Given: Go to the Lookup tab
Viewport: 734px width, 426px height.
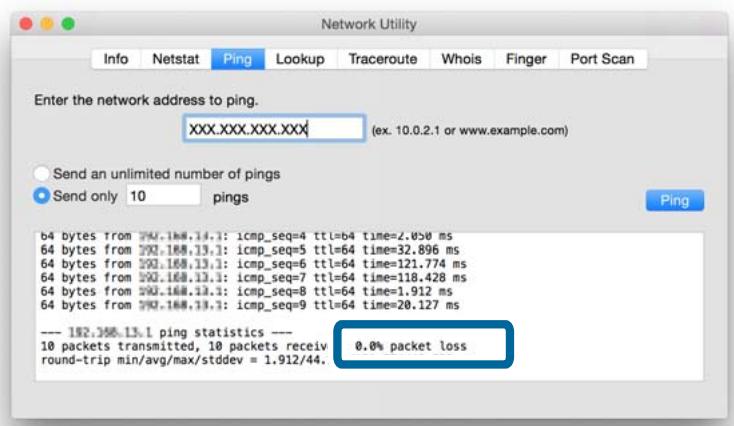Looking at the screenshot, I should tap(300, 59).
